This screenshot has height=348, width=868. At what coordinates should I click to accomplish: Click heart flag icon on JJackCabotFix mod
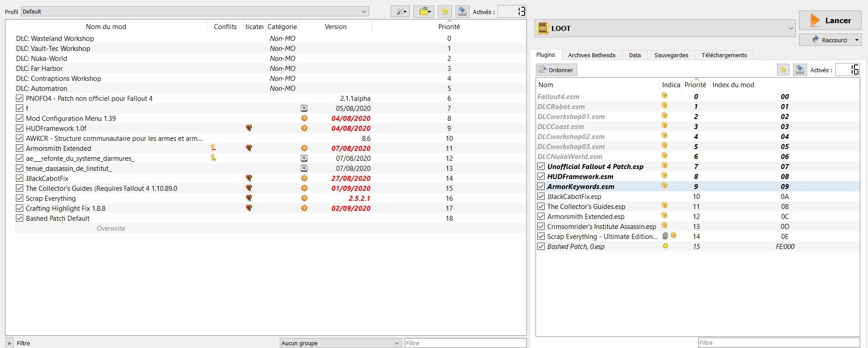point(249,178)
